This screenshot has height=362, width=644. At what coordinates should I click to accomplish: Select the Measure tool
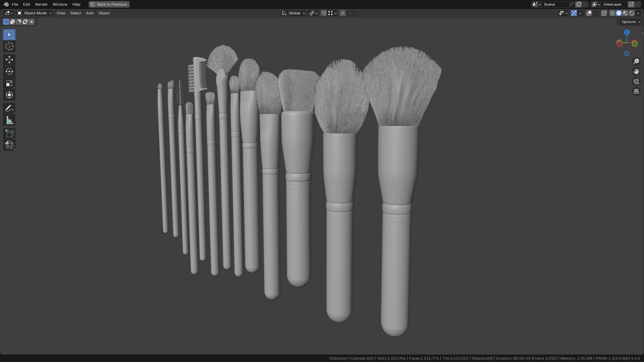[x=9, y=120]
